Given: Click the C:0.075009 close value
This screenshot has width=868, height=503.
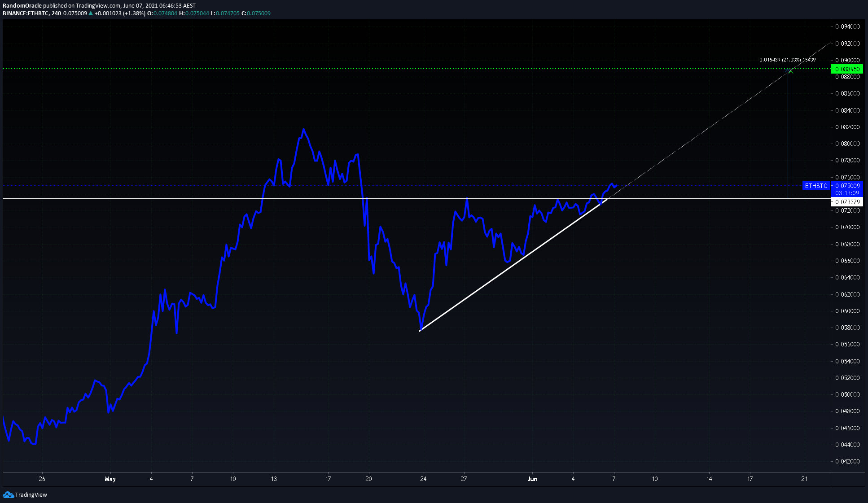Looking at the screenshot, I should 256,13.
